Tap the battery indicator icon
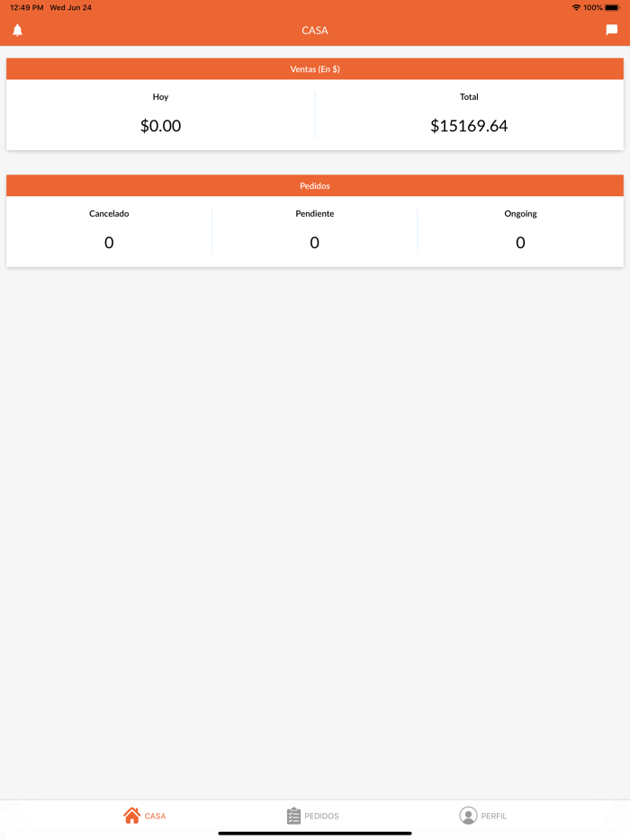 [x=612, y=7]
